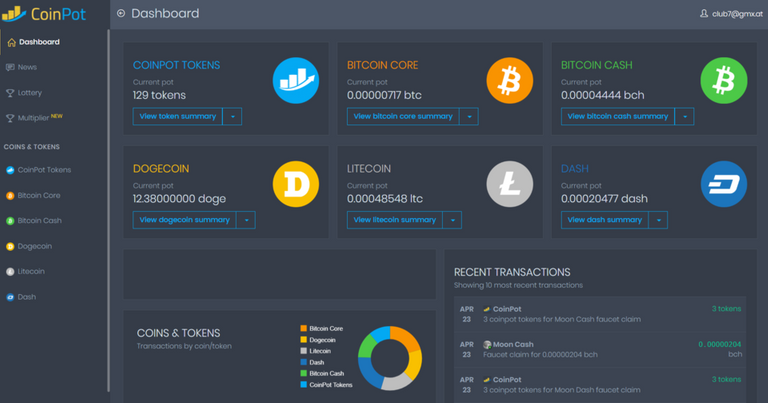Click '12.38000000 doge' balance text
The image size is (768, 403).
(x=179, y=199)
